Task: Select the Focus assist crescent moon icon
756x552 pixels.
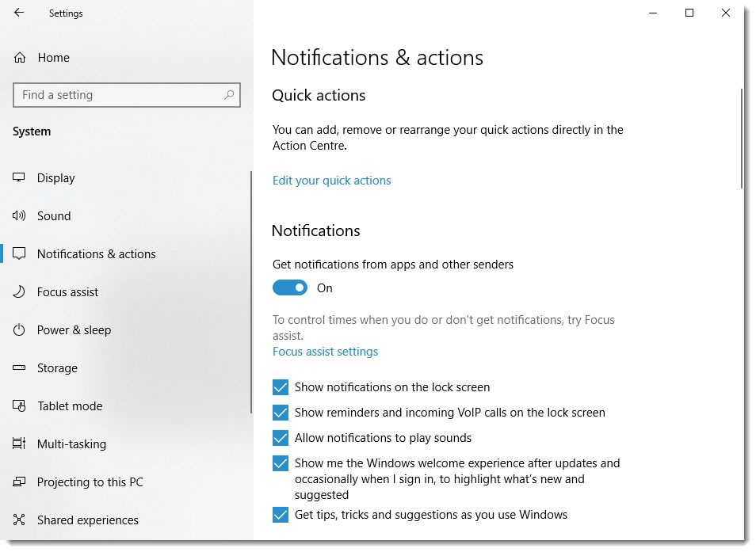Action: coord(18,291)
